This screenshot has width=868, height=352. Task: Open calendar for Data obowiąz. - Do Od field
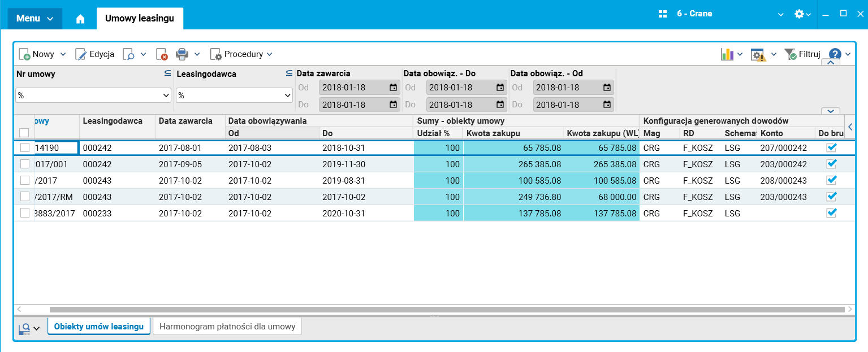tap(500, 88)
